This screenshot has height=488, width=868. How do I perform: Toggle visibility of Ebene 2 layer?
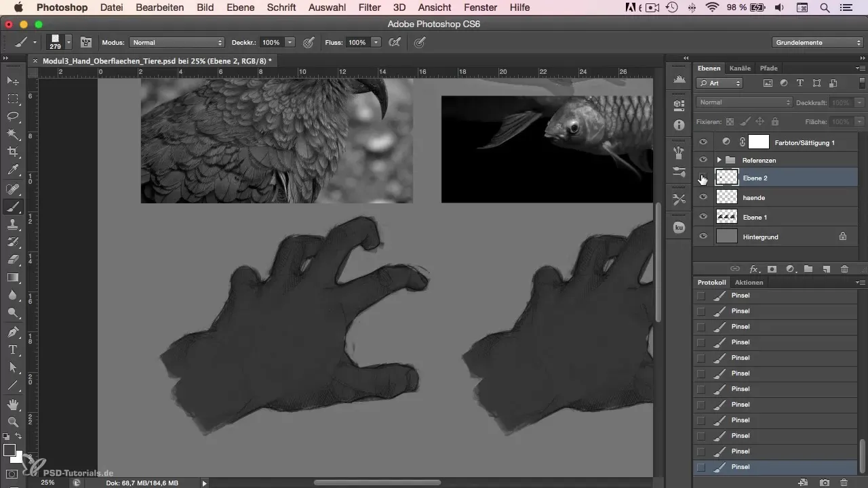tap(703, 178)
